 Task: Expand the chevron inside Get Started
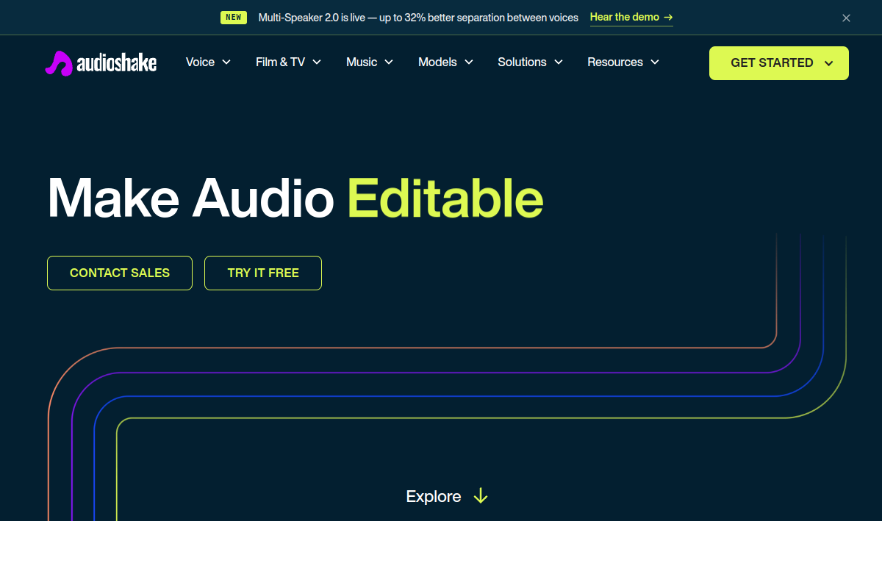[828, 63]
